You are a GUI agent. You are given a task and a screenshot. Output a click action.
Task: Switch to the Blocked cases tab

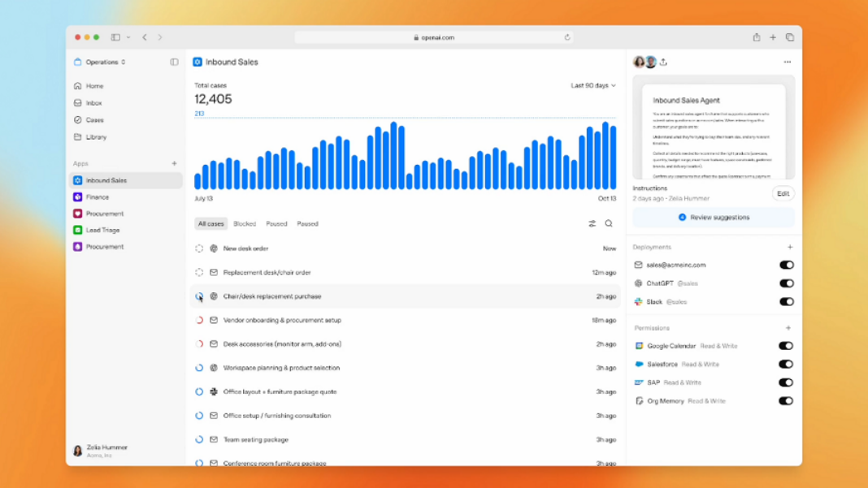point(245,223)
